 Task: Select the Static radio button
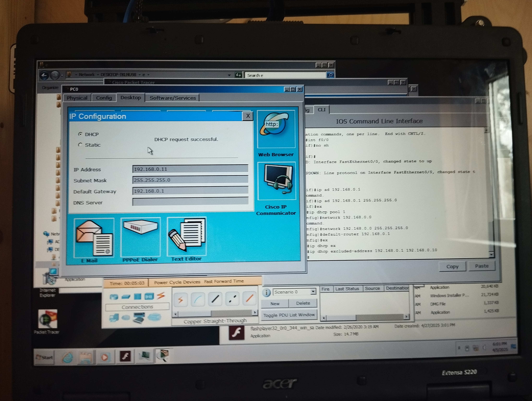80,145
